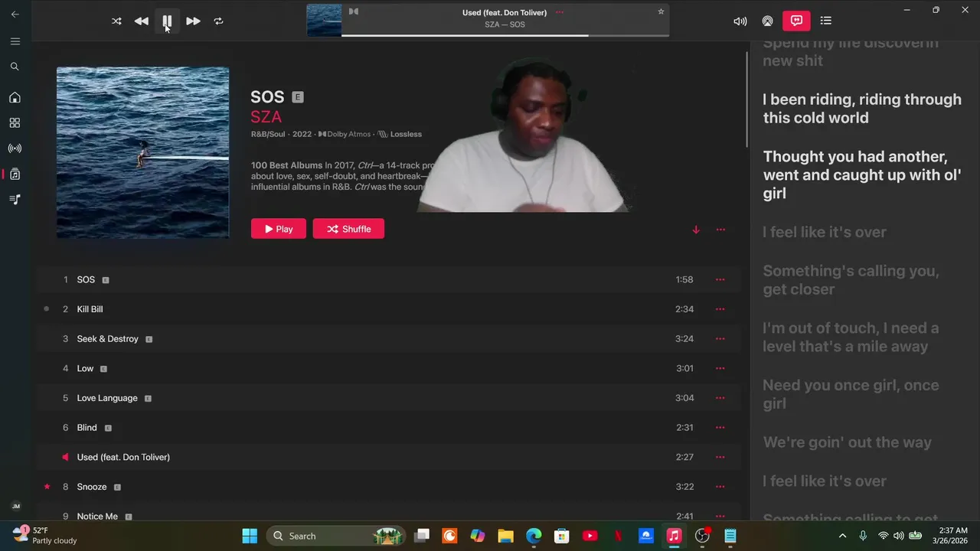980x551 pixels.
Task: Open Library in the sidebar
Action: pos(15,174)
